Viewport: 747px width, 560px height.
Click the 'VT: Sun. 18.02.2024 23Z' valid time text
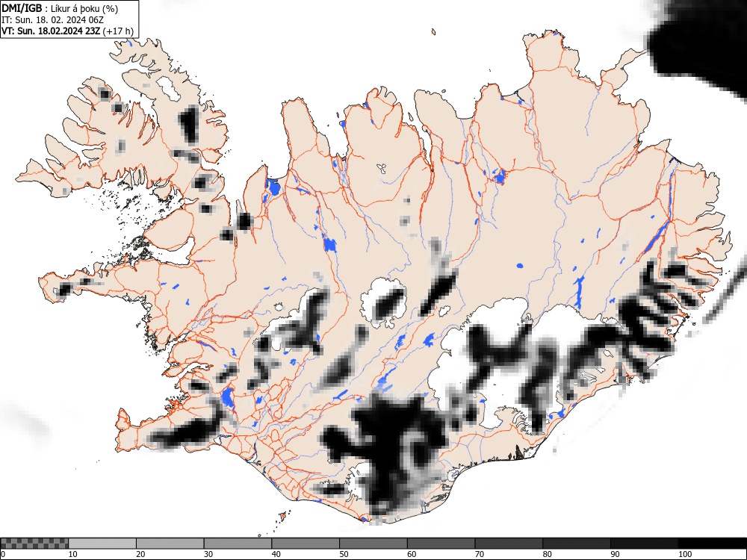[x=51, y=31]
